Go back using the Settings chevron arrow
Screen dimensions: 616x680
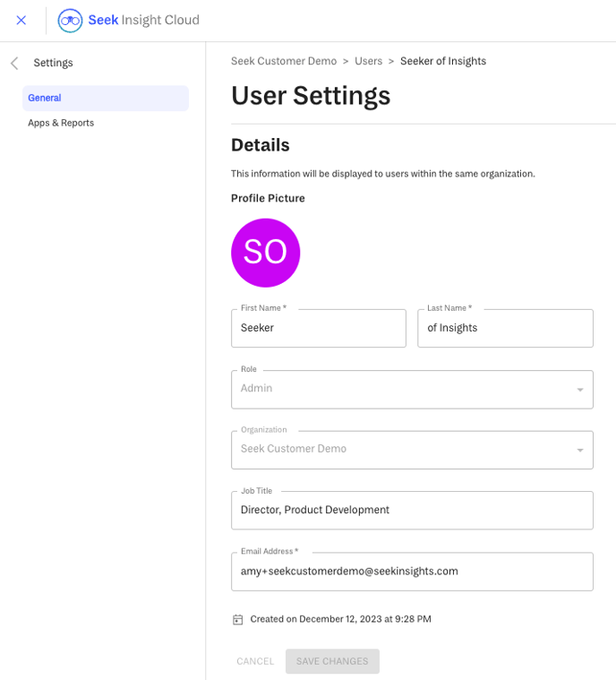coord(14,64)
